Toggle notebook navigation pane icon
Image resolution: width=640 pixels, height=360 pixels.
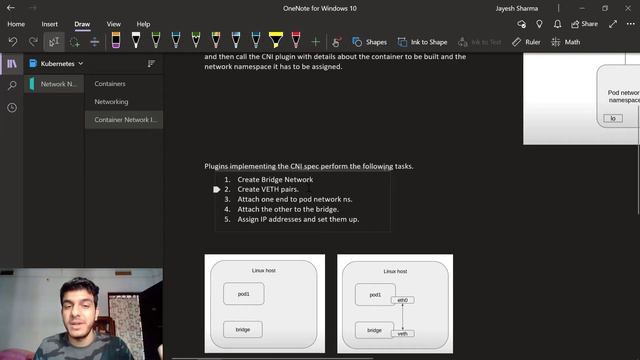coord(12,63)
